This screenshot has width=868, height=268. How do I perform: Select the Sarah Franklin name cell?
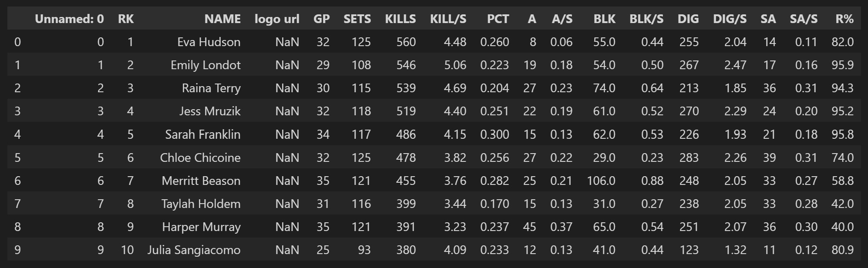[203, 134]
